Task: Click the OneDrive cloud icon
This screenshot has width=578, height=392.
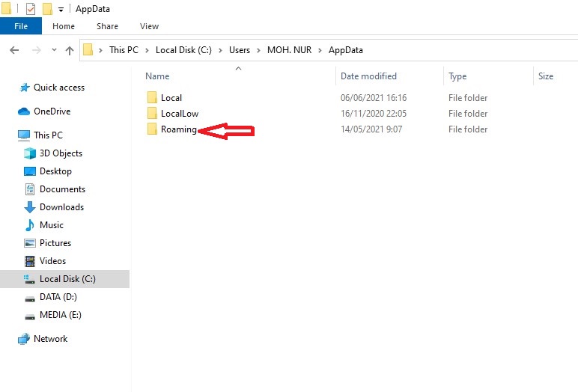Action: pos(24,111)
